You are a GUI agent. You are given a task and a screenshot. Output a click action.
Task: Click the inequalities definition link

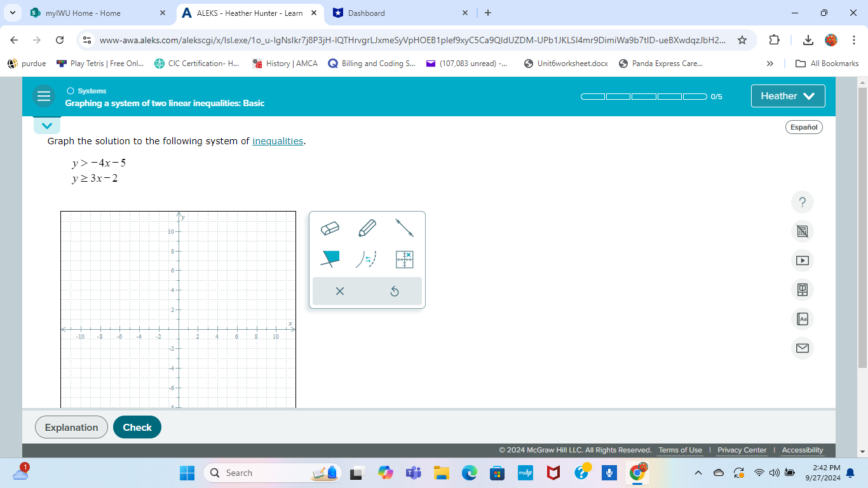(x=278, y=141)
